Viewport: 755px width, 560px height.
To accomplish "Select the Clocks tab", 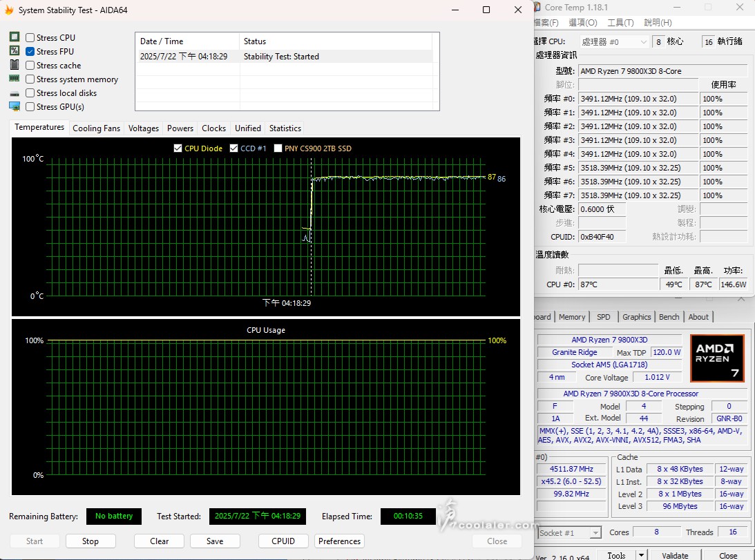I will [x=213, y=128].
